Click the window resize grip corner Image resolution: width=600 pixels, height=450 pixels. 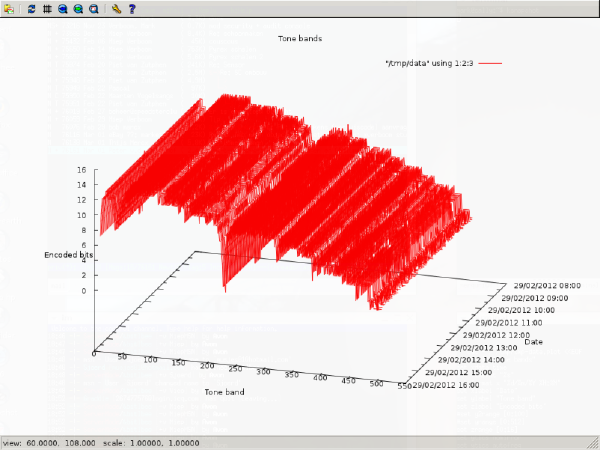594,443
